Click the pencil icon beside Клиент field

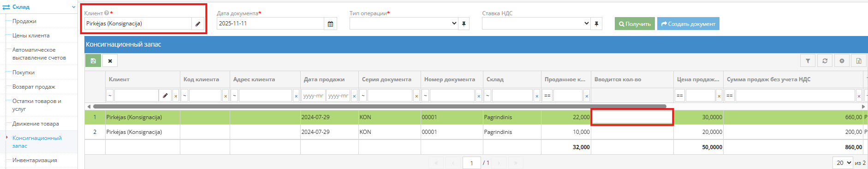(198, 24)
